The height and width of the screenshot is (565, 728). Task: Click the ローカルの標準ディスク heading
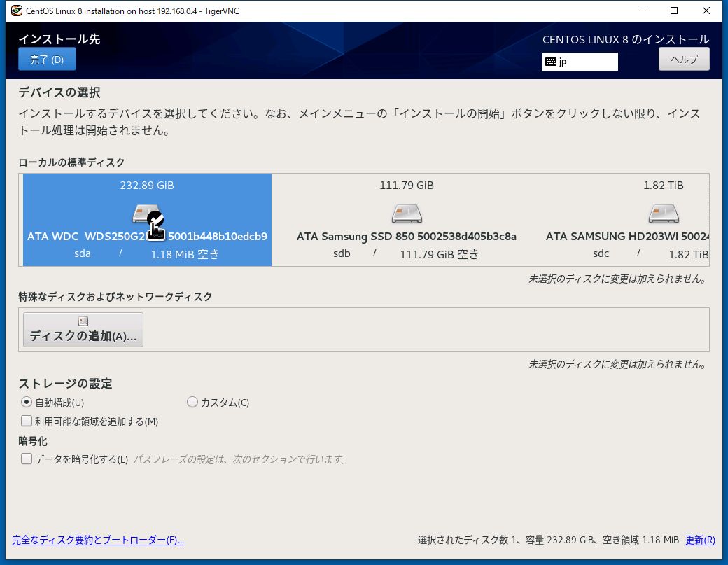pos(71,162)
